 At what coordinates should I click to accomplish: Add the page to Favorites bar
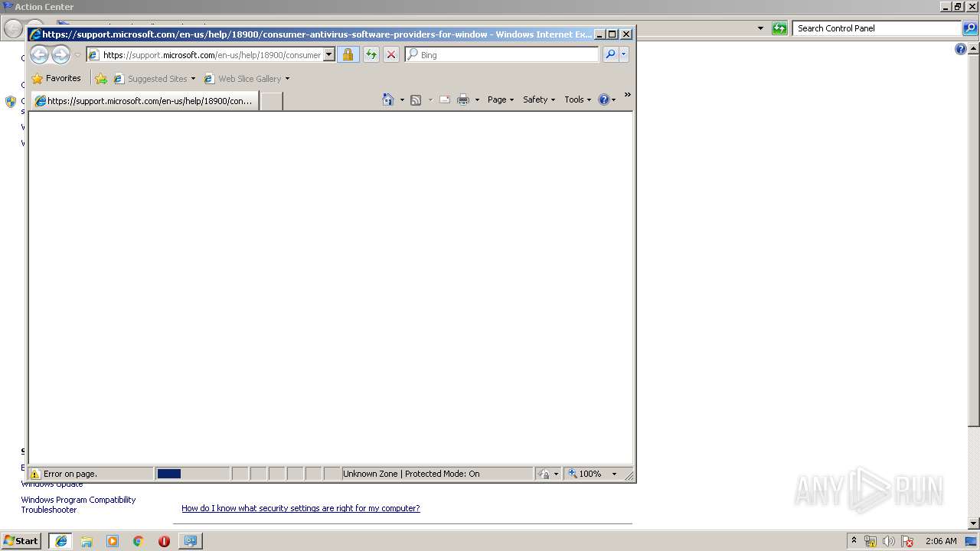101,78
